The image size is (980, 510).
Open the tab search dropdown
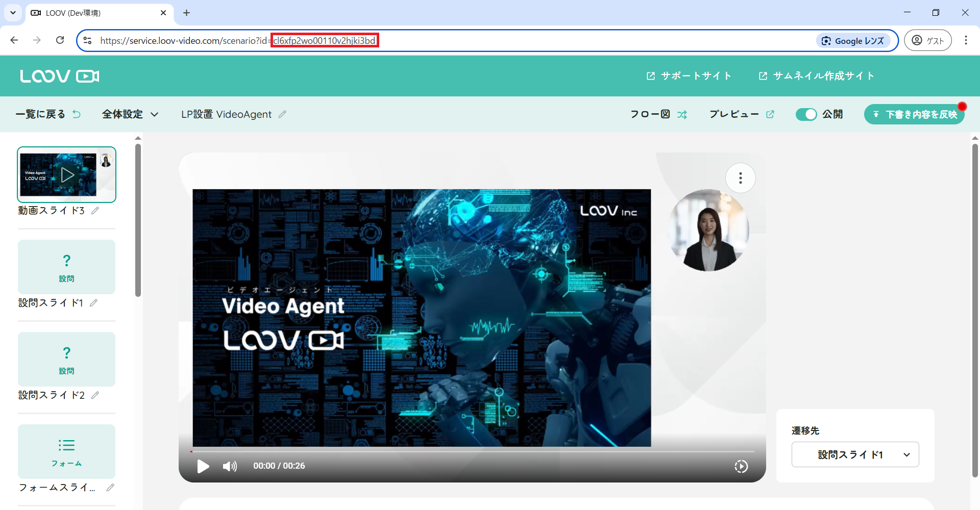(x=13, y=13)
